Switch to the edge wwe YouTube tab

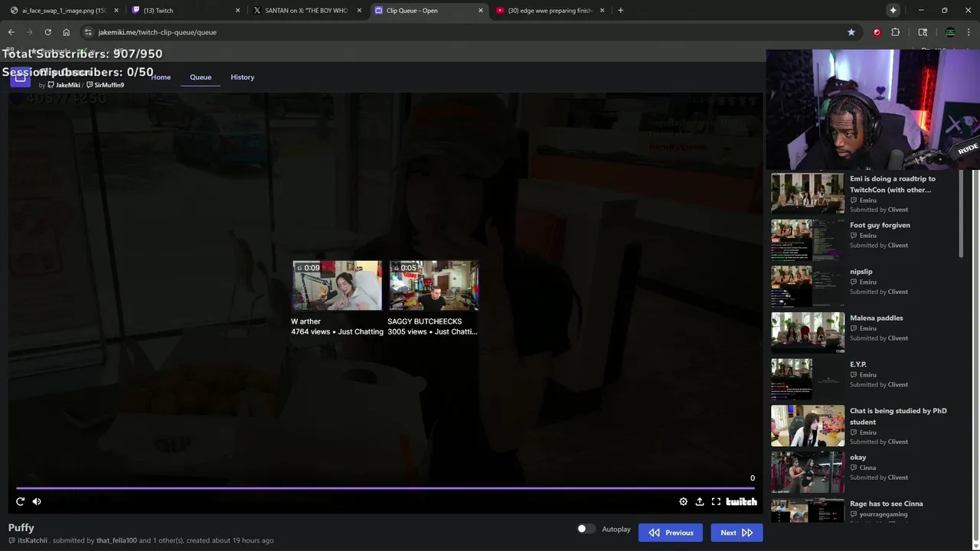[550, 11]
